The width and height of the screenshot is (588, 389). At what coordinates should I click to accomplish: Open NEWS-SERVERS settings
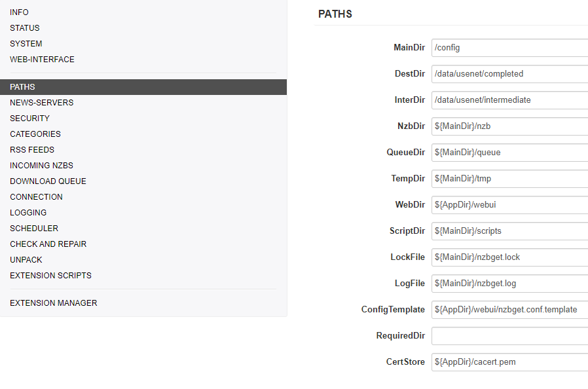(41, 103)
